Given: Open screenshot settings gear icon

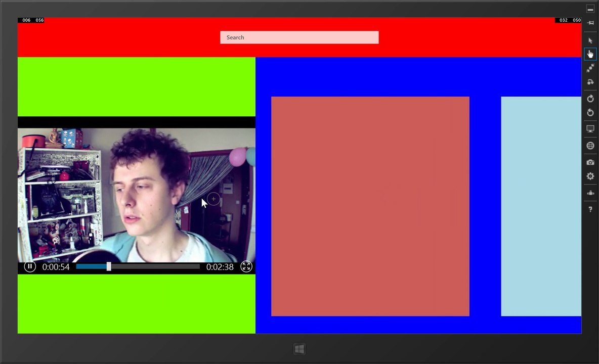Looking at the screenshot, I should tap(590, 176).
